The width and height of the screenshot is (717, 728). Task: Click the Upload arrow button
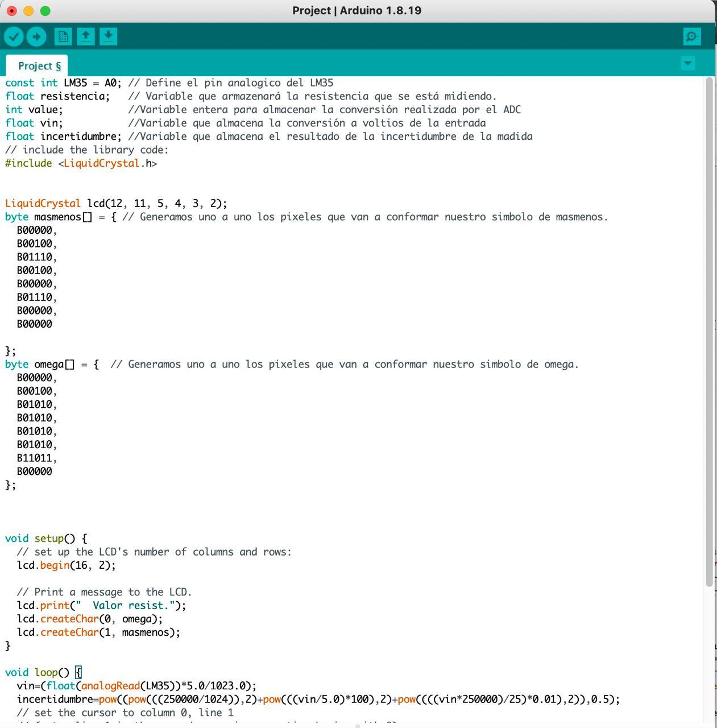(36, 37)
